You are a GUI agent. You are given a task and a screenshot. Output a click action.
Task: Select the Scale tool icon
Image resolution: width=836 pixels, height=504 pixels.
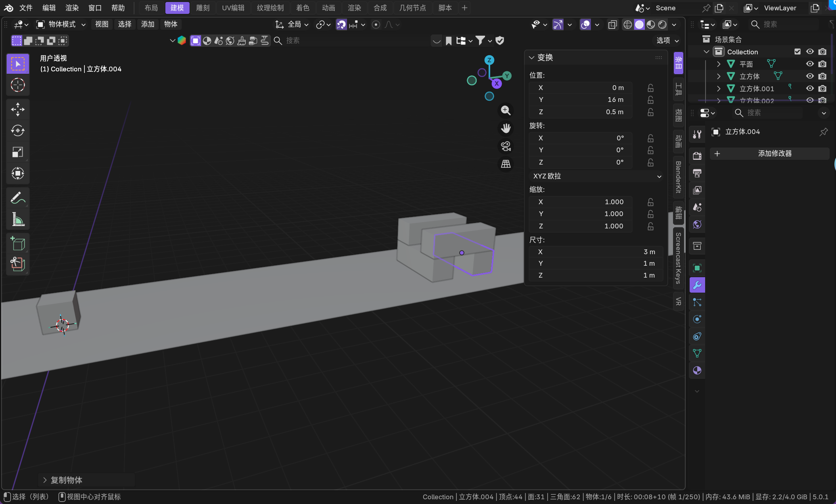coord(18,152)
